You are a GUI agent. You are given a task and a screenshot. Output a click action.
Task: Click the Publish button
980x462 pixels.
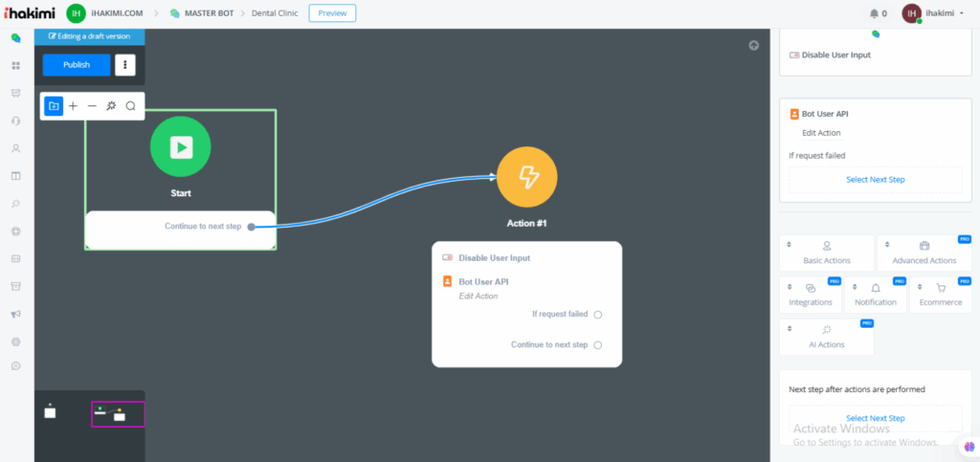(x=77, y=65)
